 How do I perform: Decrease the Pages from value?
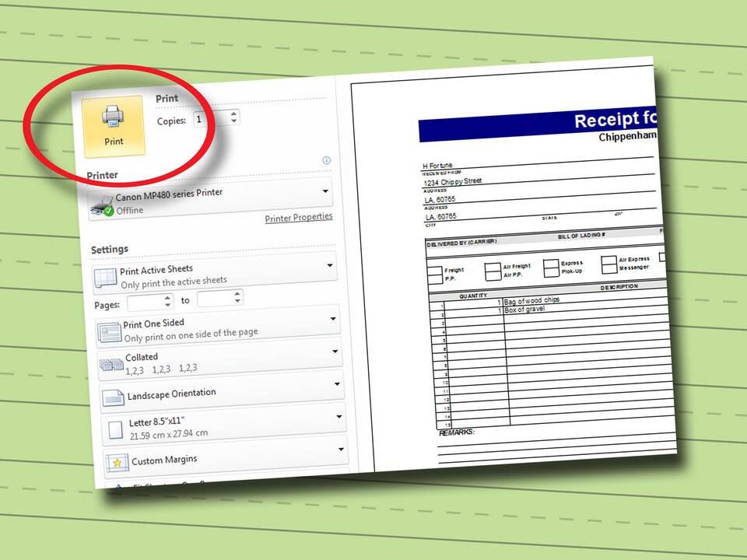[x=168, y=305]
